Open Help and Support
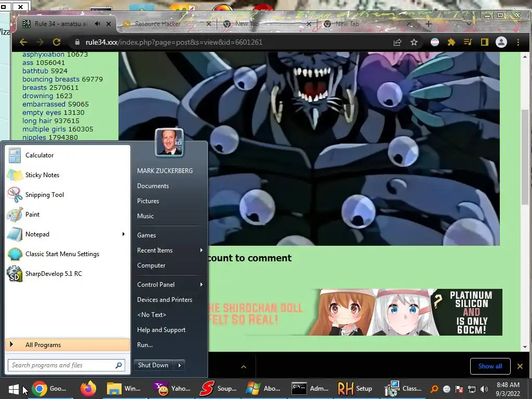The width and height of the screenshot is (532, 399). [161, 330]
